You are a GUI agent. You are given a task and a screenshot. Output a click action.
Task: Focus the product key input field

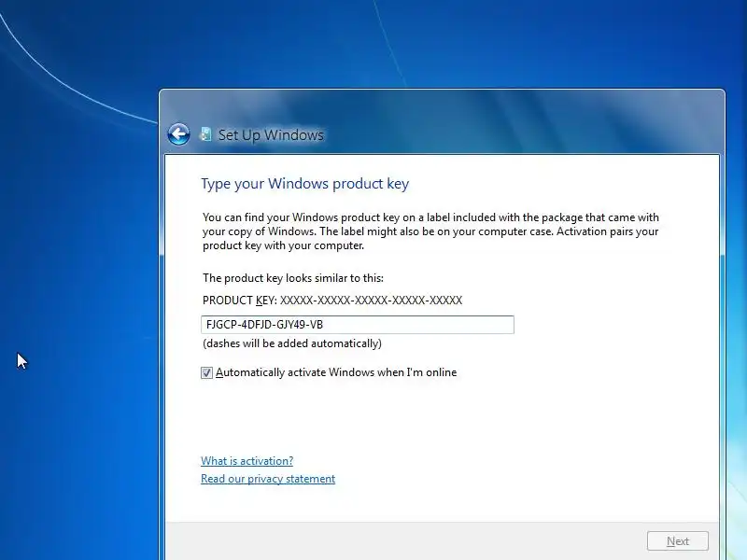click(358, 325)
